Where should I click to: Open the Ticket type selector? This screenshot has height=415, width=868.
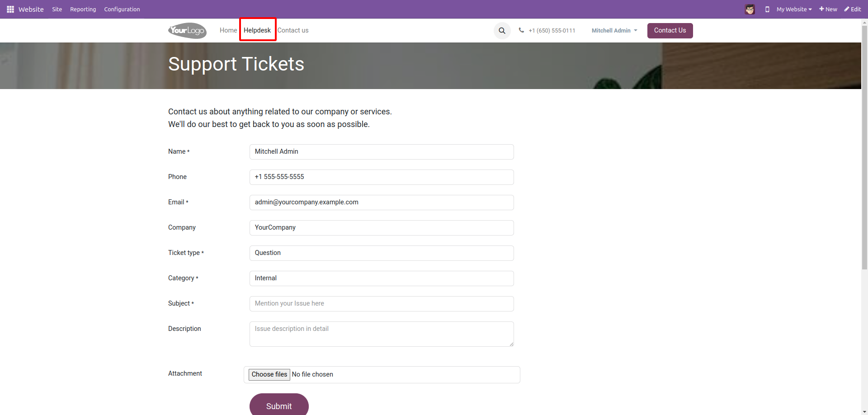click(381, 253)
